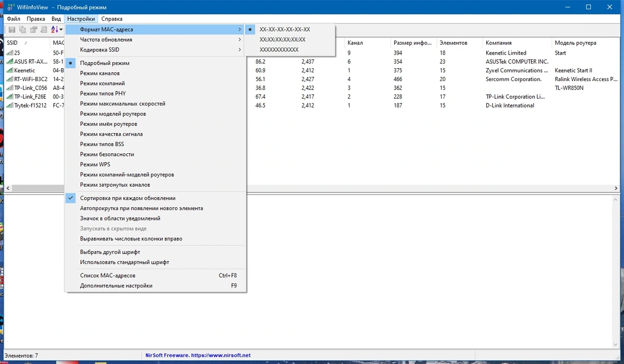Screen dimensions: 624x364
Task: Click signal icon of RT-WiFi-B3C2 row
Action: pos(9,79)
